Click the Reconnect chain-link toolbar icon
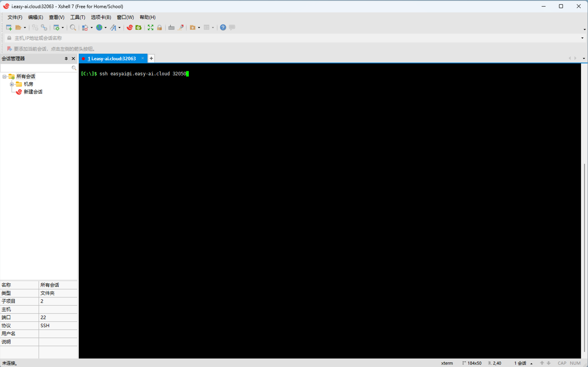The height and width of the screenshot is (367, 588). tap(44, 27)
